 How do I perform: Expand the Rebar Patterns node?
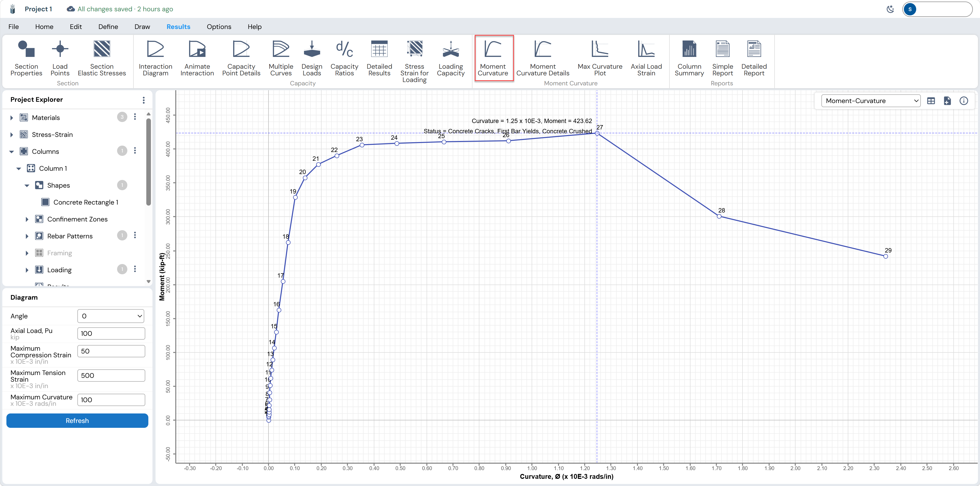coord(27,236)
